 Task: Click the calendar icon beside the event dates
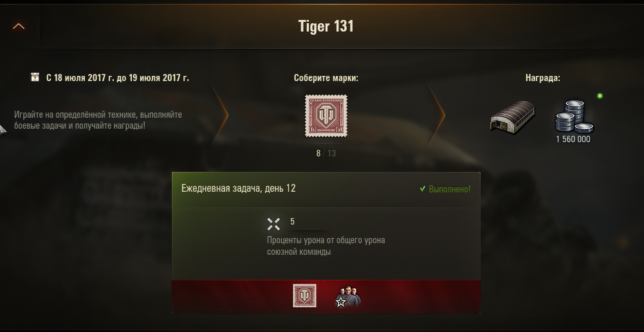tap(35, 77)
